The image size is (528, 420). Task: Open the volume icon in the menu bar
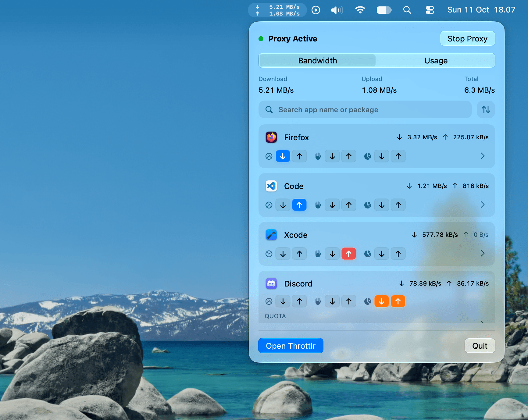pyautogui.click(x=337, y=10)
